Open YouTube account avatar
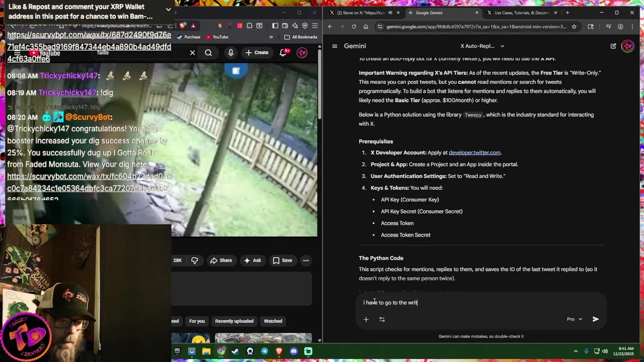644x362 pixels. point(302,52)
